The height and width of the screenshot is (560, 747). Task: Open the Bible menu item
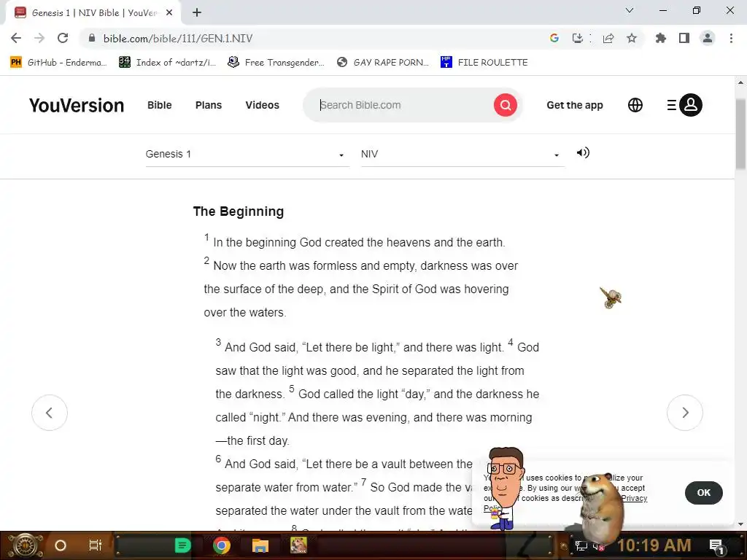(x=160, y=105)
